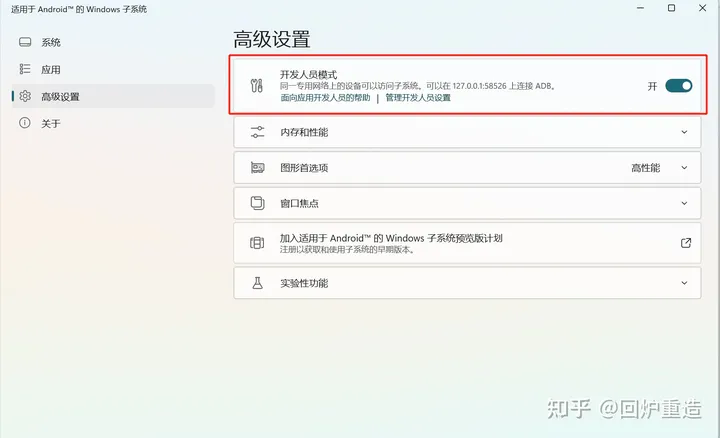The image size is (720, 438).
Task: Click the 高级设置 gear icon in sidebar
Action: tap(25, 96)
